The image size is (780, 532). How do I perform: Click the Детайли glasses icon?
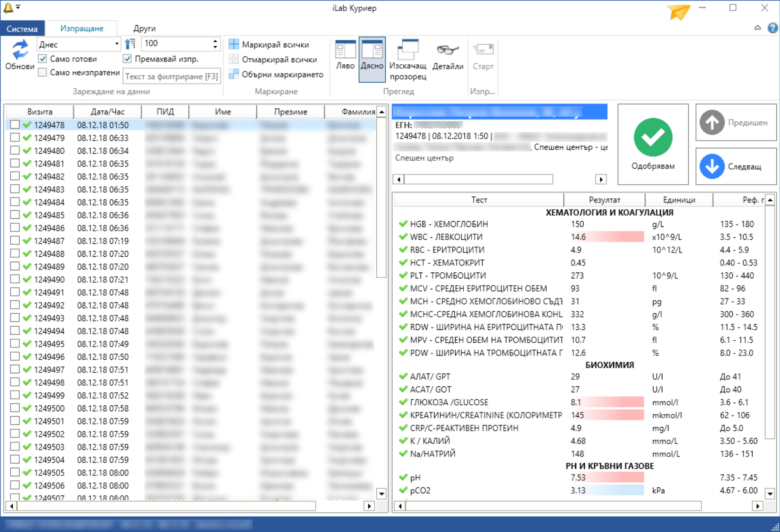point(447,51)
